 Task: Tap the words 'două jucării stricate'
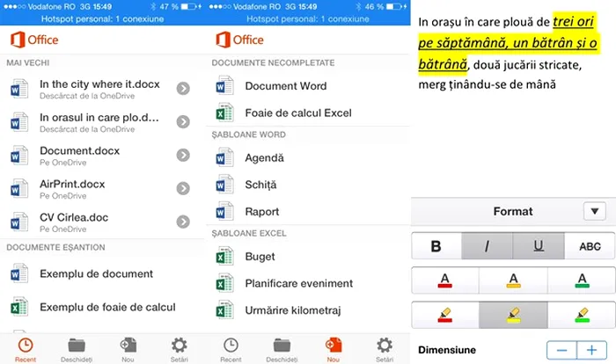point(527,65)
